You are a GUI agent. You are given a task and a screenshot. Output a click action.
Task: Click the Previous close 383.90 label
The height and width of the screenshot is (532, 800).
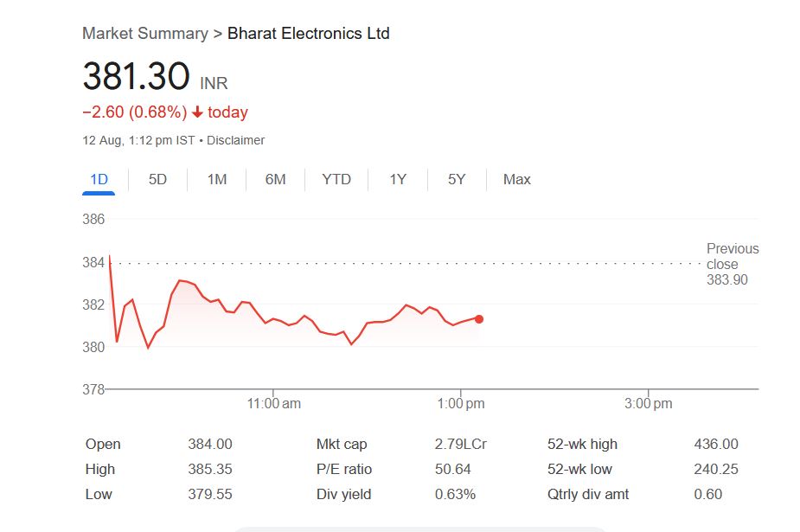[x=732, y=264]
